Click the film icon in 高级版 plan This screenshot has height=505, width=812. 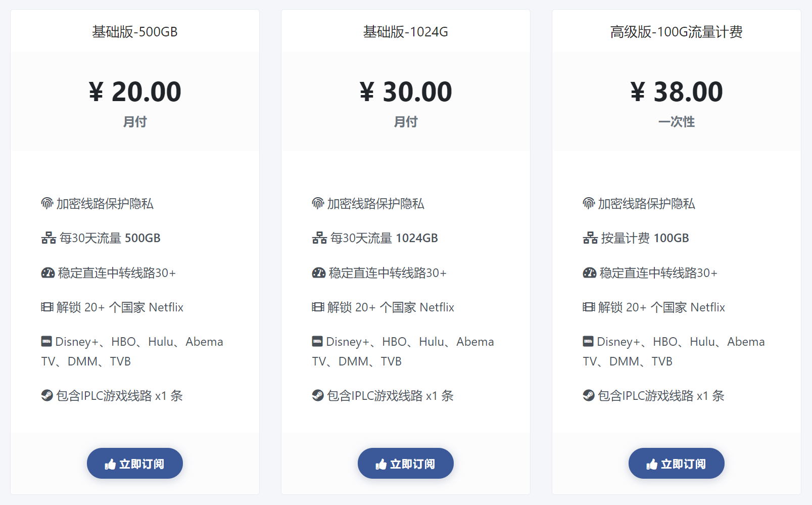click(589, 307)
